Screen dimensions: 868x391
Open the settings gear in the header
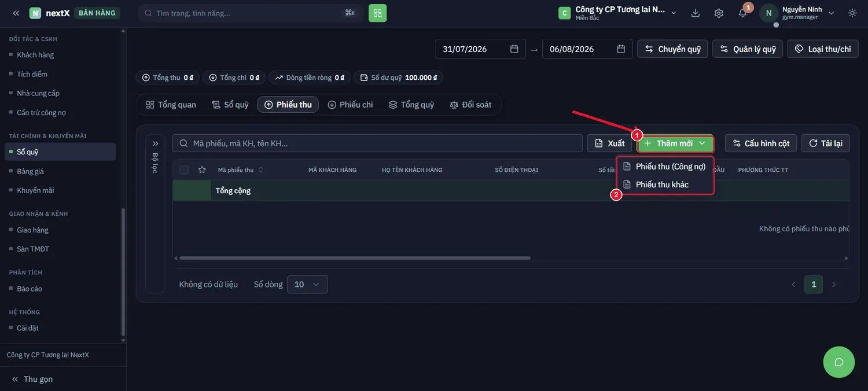(x=719, y=13)
